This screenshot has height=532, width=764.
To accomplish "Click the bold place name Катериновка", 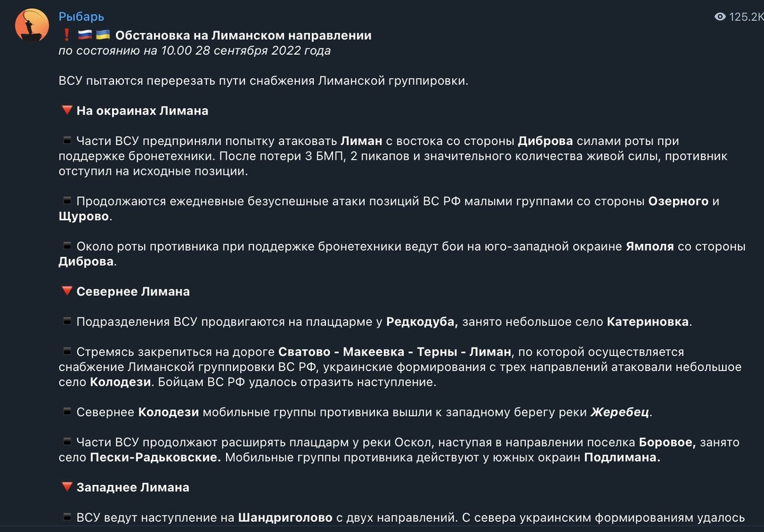I will tap(647, 321).
